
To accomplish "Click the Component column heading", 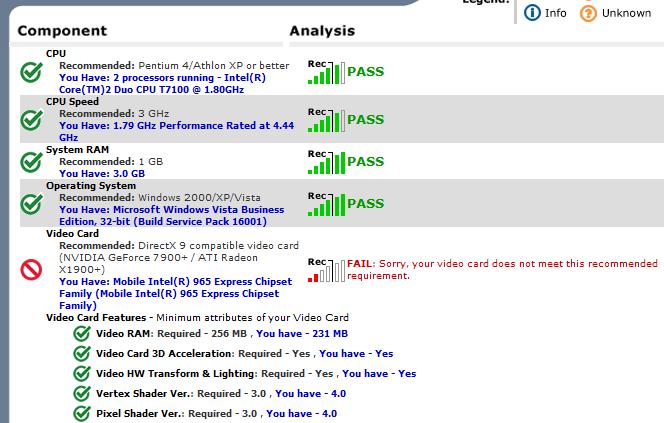I will point(62,31).
